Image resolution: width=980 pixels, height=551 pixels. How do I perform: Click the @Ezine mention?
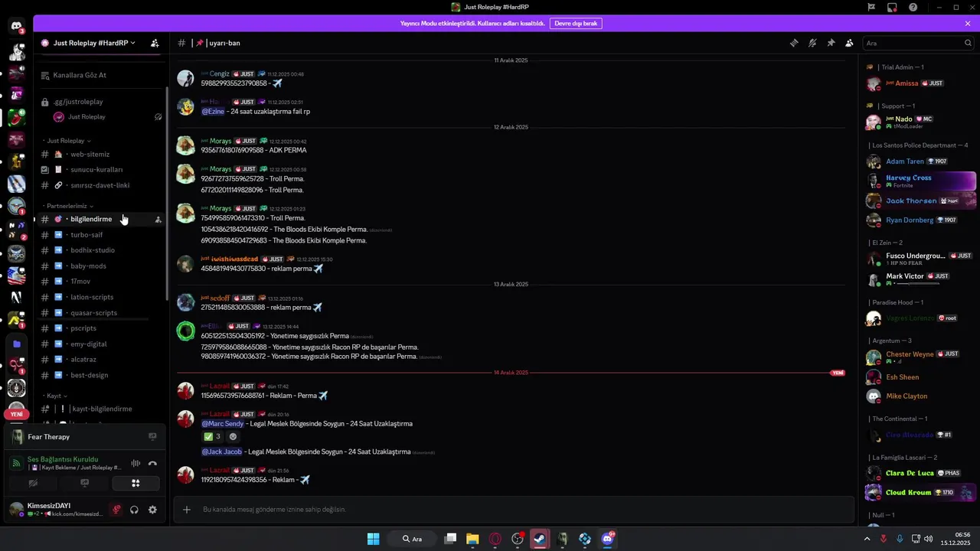click(213, 112)
